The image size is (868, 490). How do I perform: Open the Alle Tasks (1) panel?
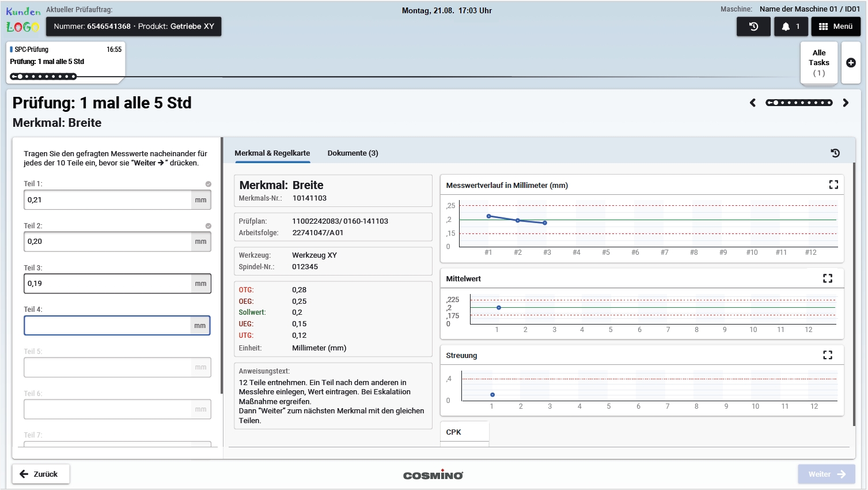pos(818,63)
